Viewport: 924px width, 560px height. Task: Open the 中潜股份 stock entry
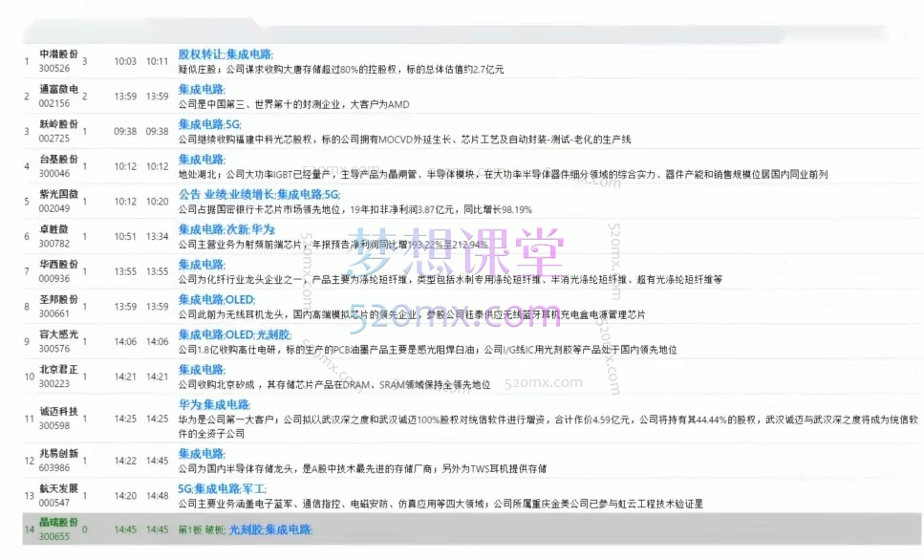(x=58, y=54)
